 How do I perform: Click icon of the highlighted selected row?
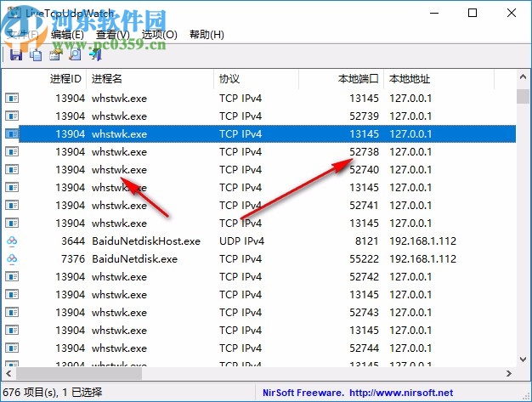point(12,134)
